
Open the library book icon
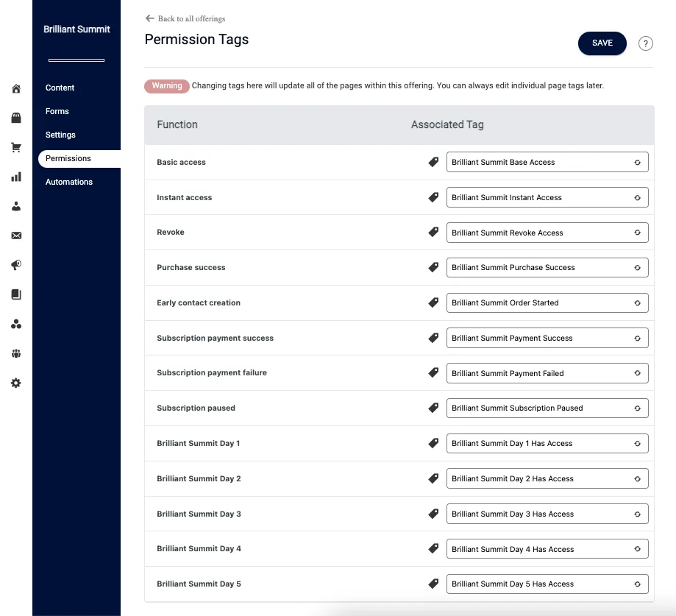(x=15, y=294)
